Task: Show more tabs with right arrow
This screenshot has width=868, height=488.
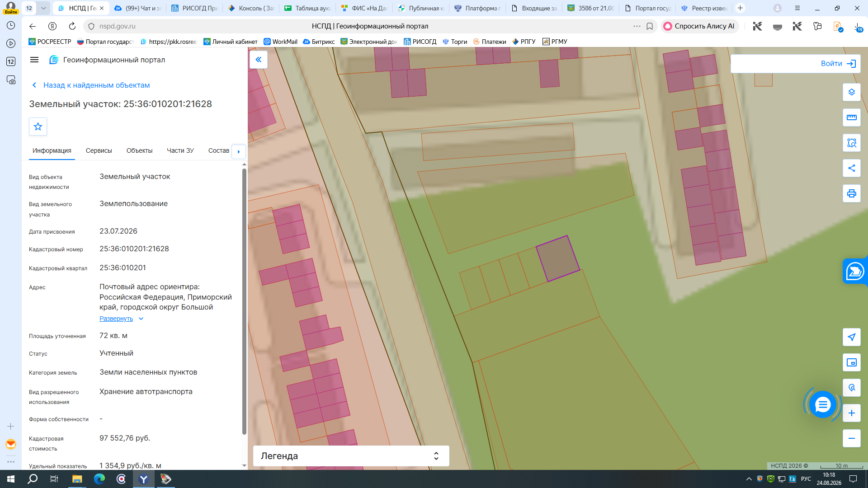Action: point(239,151)
